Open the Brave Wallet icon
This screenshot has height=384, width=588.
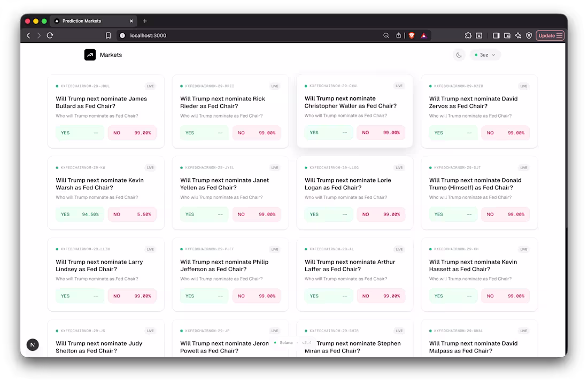pyautogui.click(x=507, y=35)
